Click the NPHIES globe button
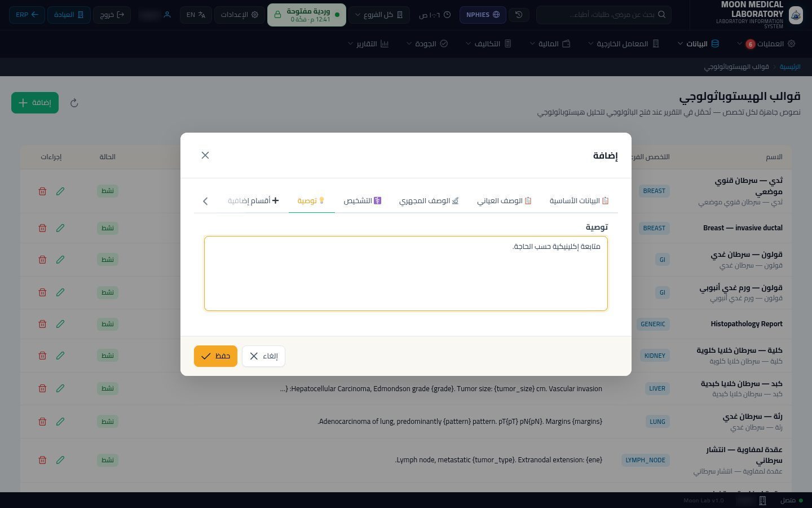The height and width of the screenshot is (508, 812). pos(483,15)
